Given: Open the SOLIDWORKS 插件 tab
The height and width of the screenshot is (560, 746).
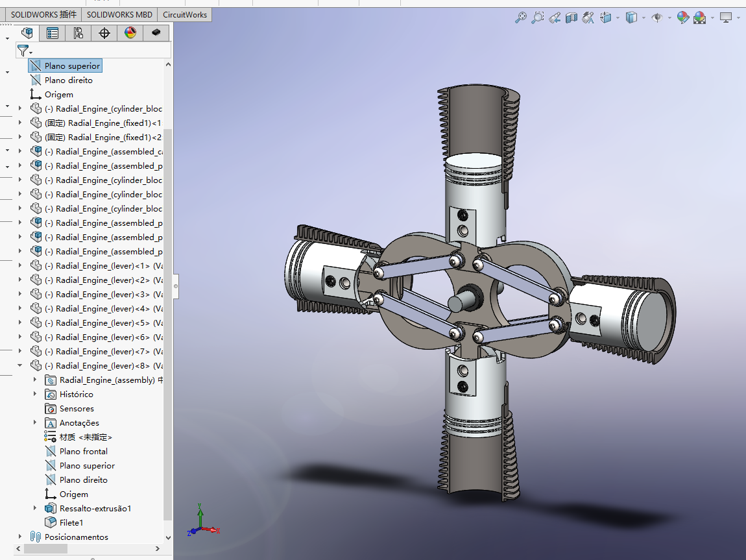Looking at the screenshot, I should 43,15.
